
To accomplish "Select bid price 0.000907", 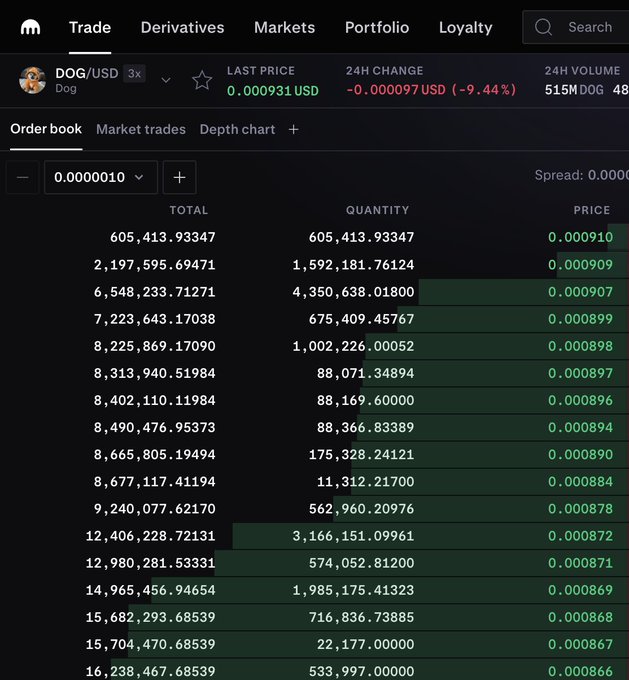I will pyautogui.click(x=580, y=292).
